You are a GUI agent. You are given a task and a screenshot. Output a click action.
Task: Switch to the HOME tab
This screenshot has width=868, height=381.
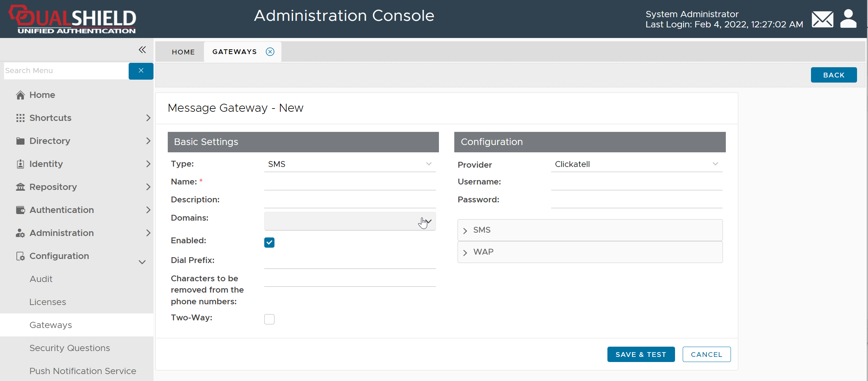(183, 52)
